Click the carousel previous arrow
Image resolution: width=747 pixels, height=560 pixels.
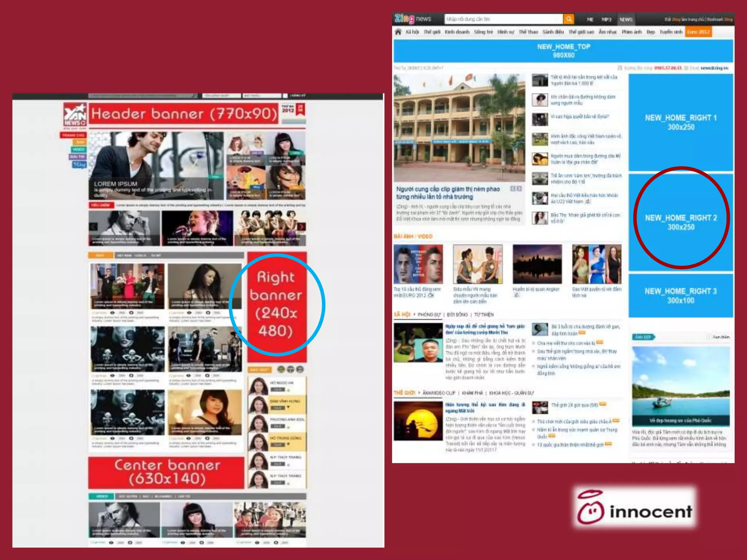click(93, 227)
